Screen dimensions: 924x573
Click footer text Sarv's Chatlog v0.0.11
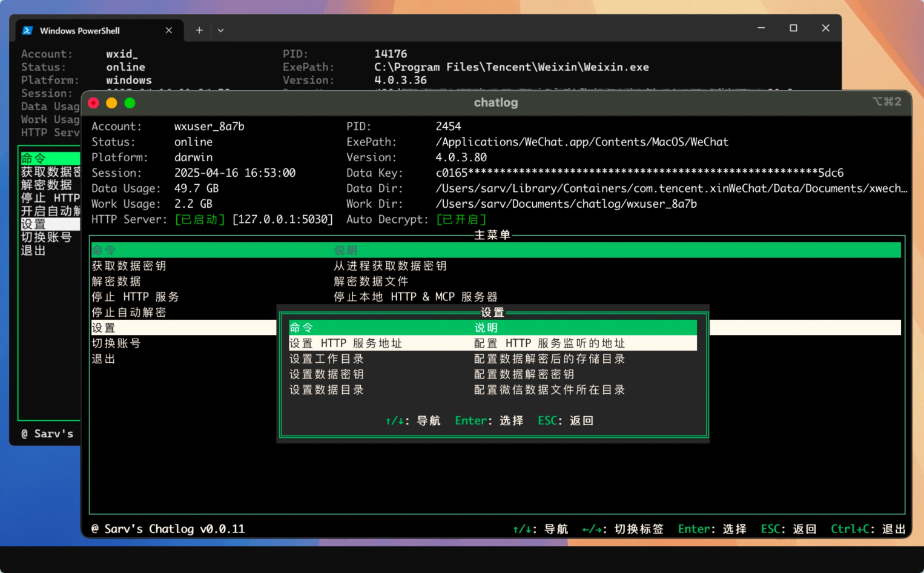(x=174, y=529)
